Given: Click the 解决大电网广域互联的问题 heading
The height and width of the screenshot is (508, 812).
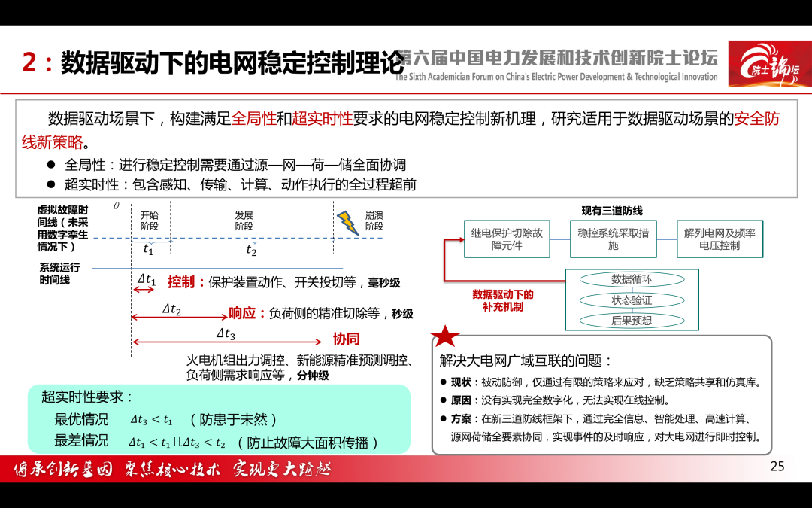Looking at the screenshot, I should coord(526,360).
